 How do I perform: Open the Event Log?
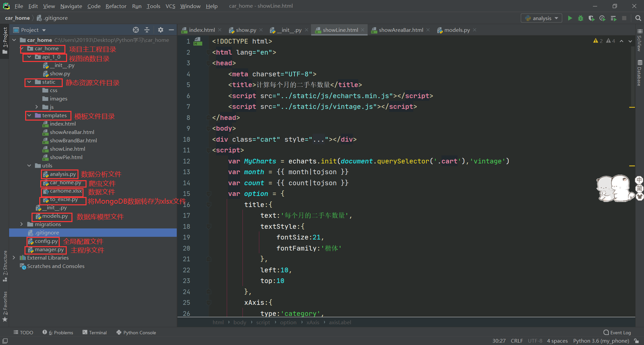(x=617, y=332)
